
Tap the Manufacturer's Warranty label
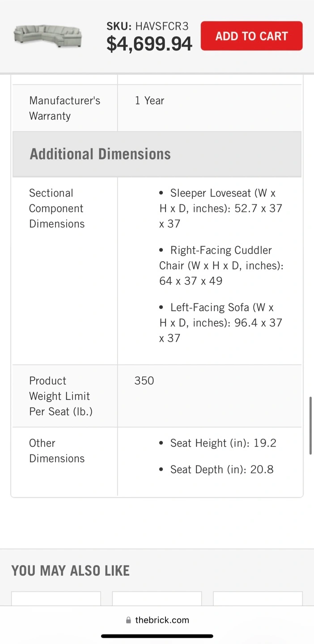[x=65, y=108]
